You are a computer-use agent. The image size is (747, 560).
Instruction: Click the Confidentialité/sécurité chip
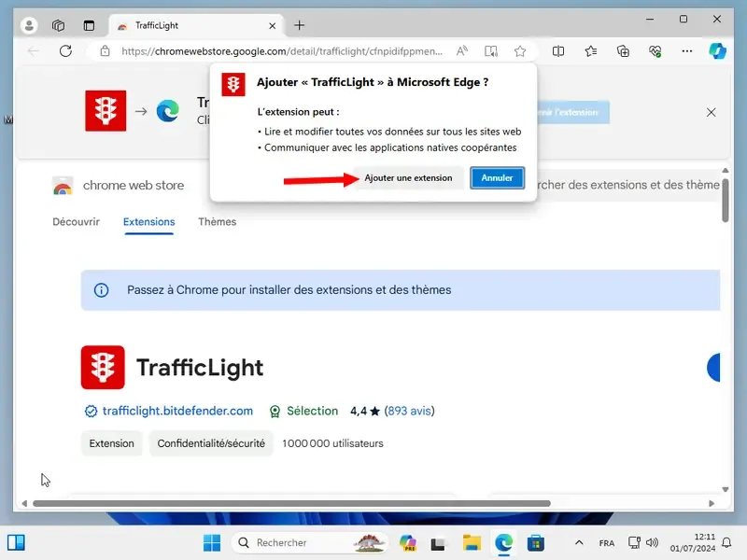[211, 443]
